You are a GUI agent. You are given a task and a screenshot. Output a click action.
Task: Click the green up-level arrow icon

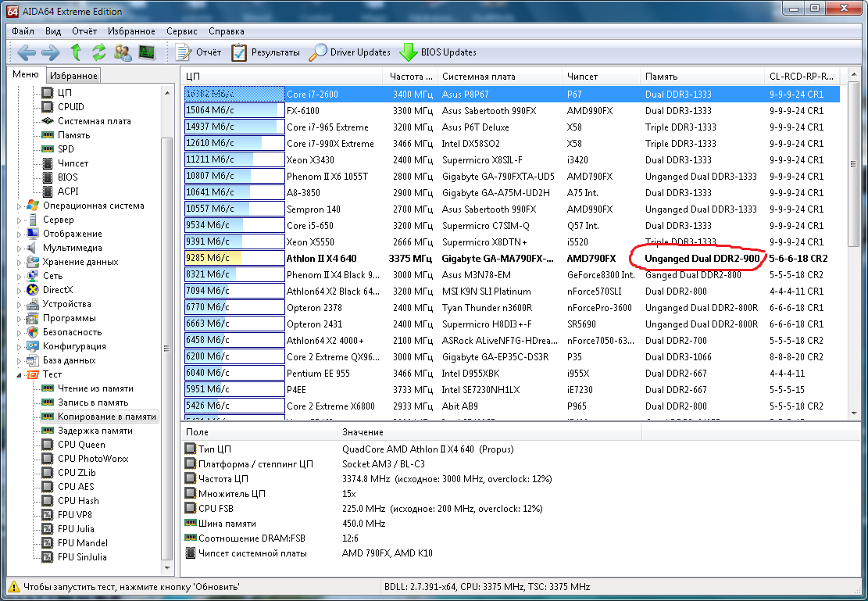pyautogui.click(x=76, y=52)
